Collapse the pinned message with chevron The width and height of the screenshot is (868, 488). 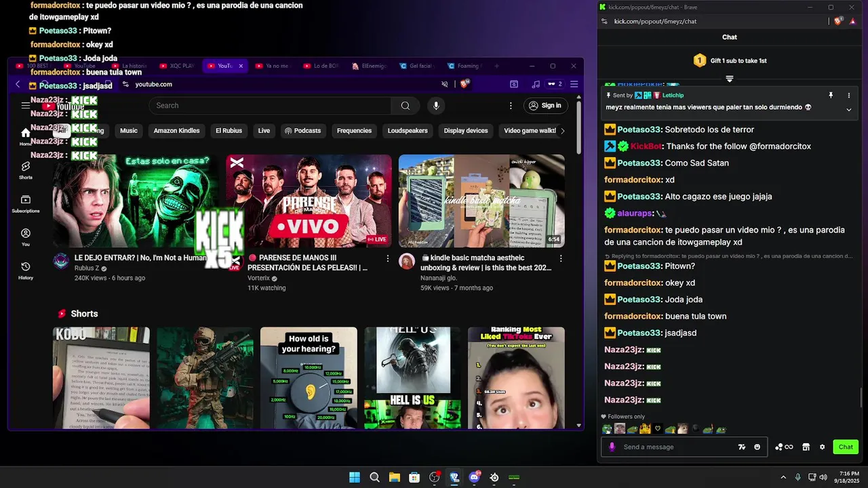[848, 109]
